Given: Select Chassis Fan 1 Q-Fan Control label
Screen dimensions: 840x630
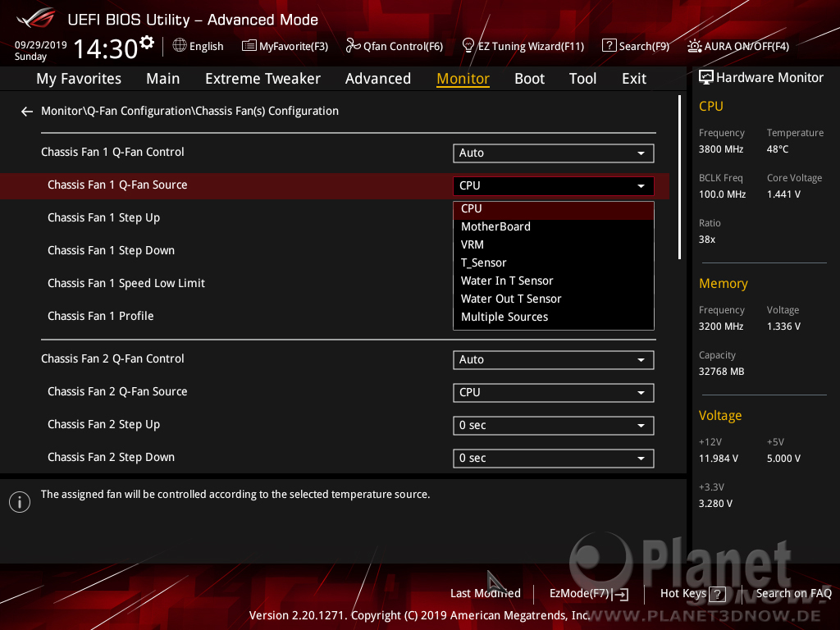Looking at the screenshot, I should [112, 152].
